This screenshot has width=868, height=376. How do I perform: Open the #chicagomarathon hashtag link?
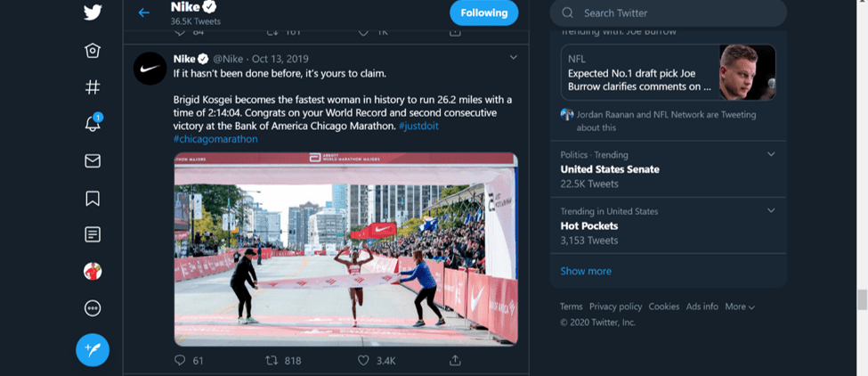coord(215,139)
